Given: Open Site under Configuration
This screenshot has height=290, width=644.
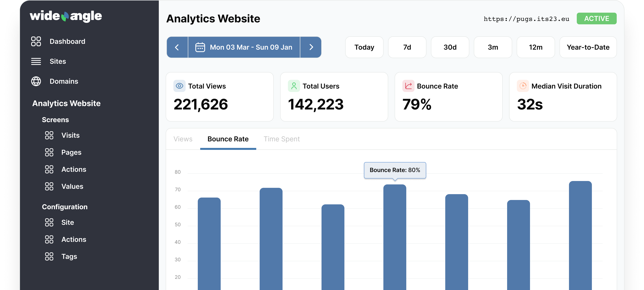Looking at the screenshot, I should click(x=68, y=222).
